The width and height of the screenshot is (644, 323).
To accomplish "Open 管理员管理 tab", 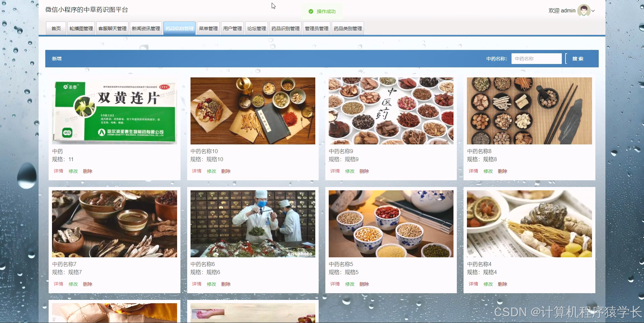I will click(317, 28).
